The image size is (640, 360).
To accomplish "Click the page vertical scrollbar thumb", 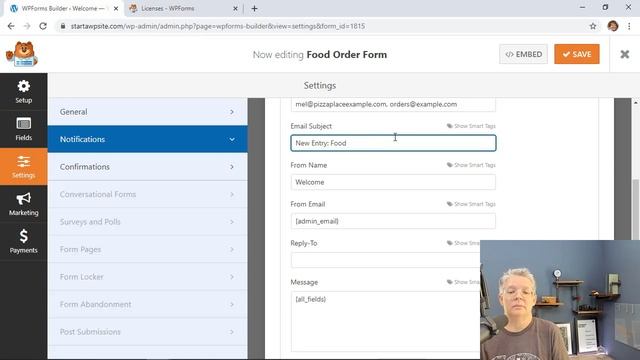I will point(636,209).
